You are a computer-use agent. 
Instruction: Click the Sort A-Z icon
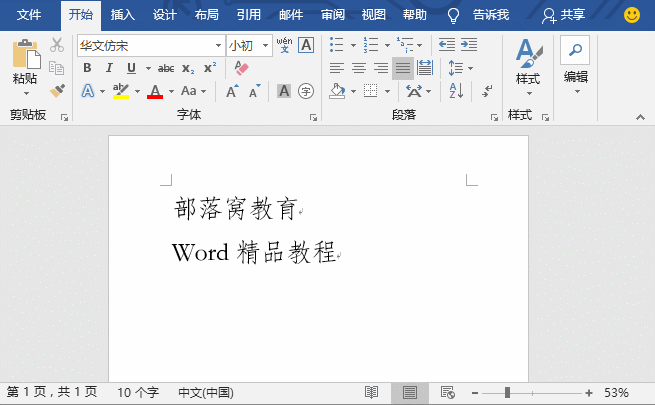[456, 91]
